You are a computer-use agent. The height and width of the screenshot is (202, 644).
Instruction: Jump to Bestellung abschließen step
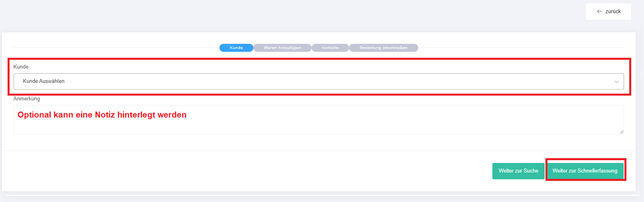pos(383,48)
